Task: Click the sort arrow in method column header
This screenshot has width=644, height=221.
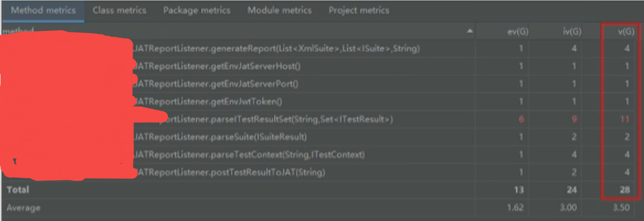Action: pos(470,31)
